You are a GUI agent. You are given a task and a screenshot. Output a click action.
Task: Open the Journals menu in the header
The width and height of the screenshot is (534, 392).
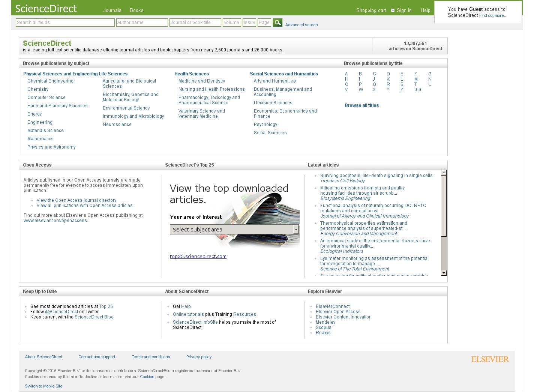point(112,11)
